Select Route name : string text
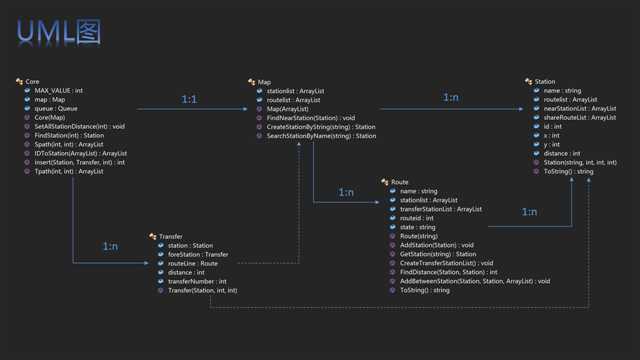 click(x=418, y=191)
